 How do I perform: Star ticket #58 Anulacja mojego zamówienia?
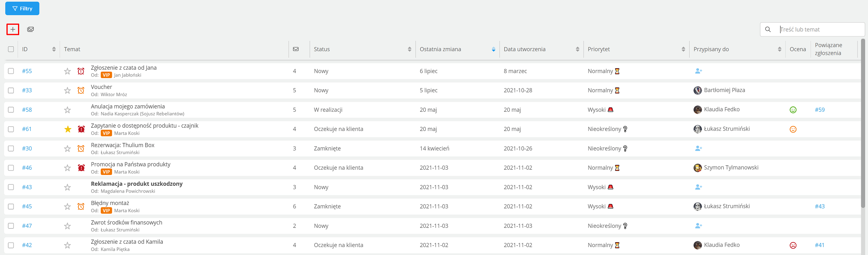point(68,110)
